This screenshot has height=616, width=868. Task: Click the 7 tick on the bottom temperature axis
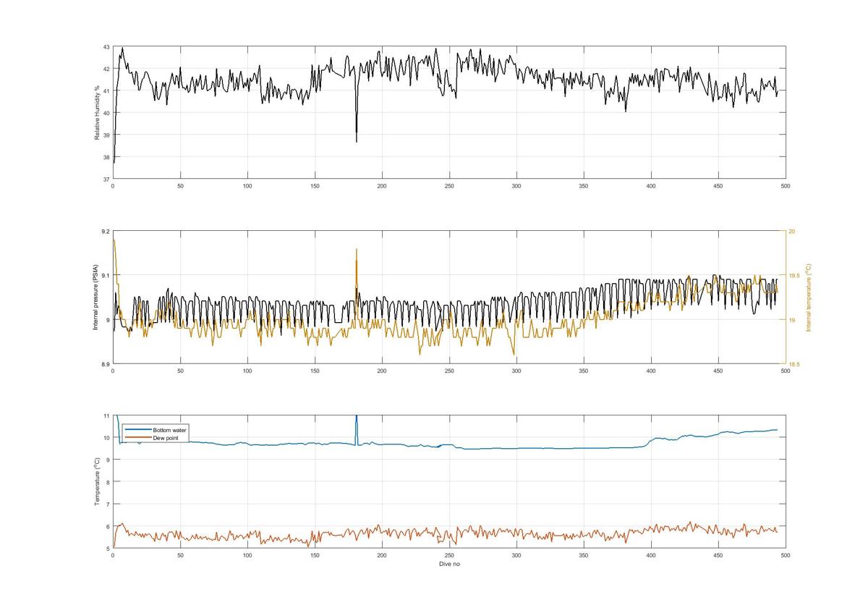108,505
